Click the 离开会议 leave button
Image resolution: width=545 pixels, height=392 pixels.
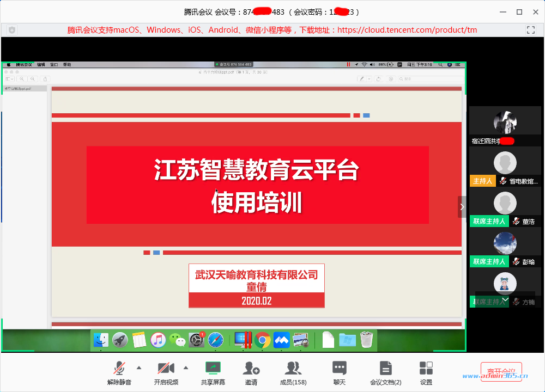click(x=501, y=372)
